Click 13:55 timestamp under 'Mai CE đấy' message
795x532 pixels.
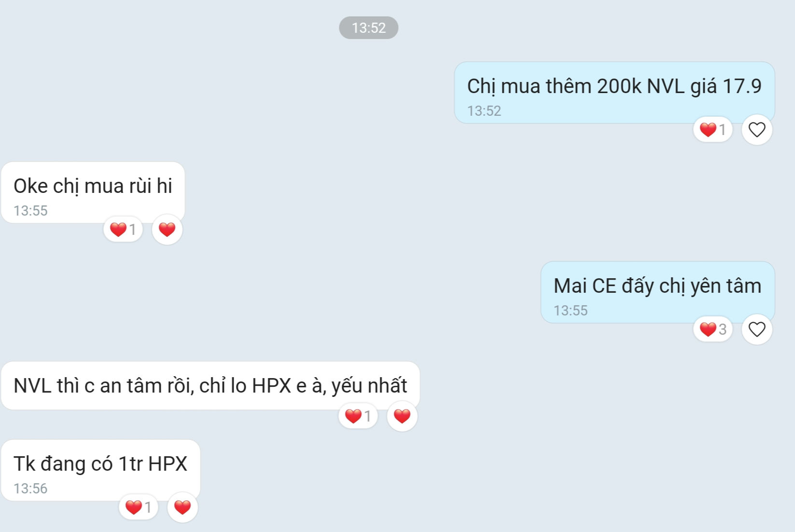point(571,311)
